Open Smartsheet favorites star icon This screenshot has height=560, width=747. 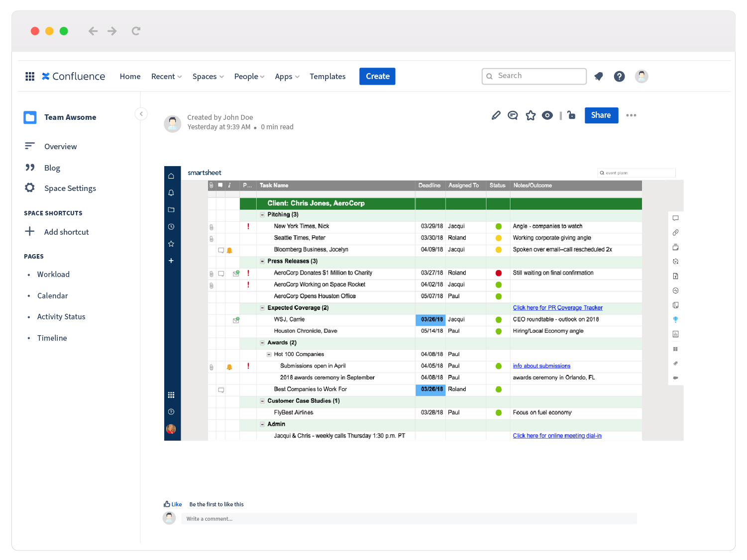click(171, 244)
